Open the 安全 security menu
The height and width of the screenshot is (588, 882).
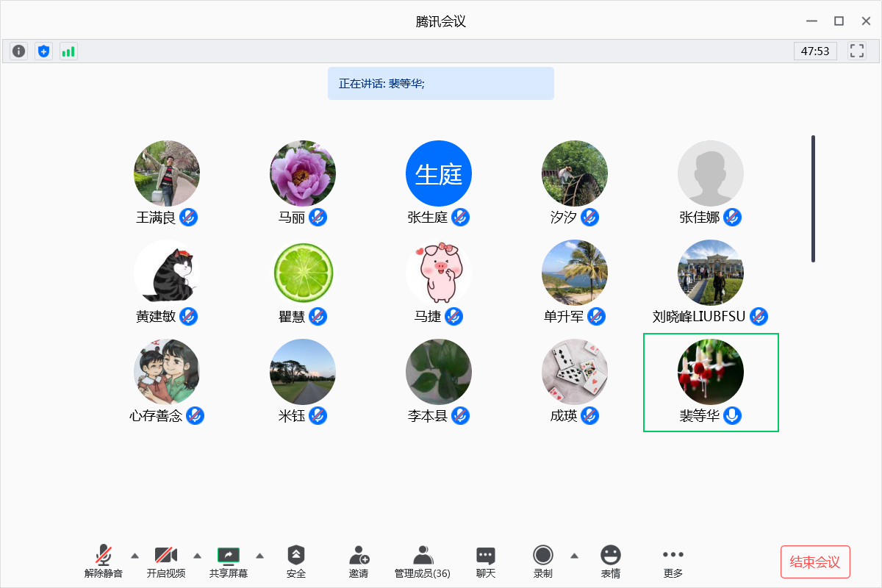click(296, 562)
